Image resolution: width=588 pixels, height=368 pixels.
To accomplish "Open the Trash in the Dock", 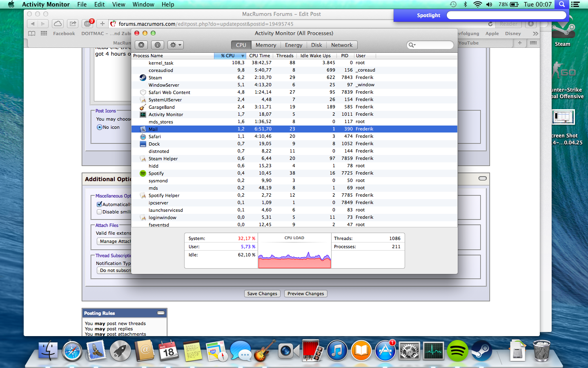I will point(541,351).
